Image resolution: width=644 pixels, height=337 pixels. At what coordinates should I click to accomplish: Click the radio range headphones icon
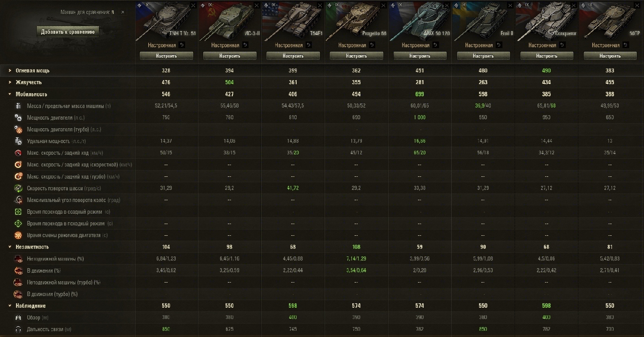click(x=18, y=329)
